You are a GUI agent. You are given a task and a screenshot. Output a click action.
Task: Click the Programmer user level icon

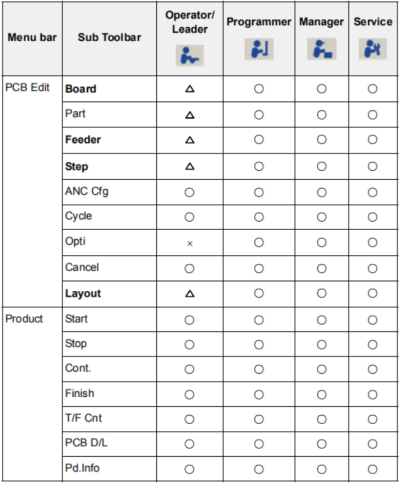pyautogui.click(x=259, y=49)
